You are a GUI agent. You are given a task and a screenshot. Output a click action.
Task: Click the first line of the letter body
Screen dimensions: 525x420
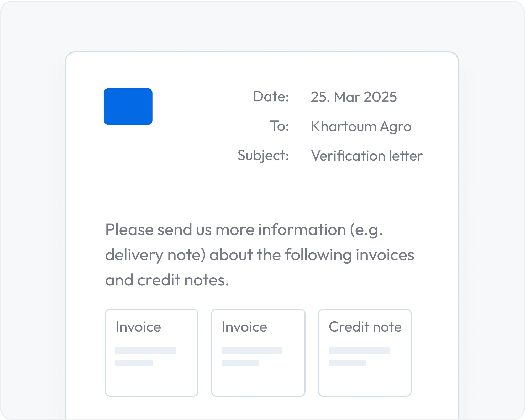click(x=244, y=230)
